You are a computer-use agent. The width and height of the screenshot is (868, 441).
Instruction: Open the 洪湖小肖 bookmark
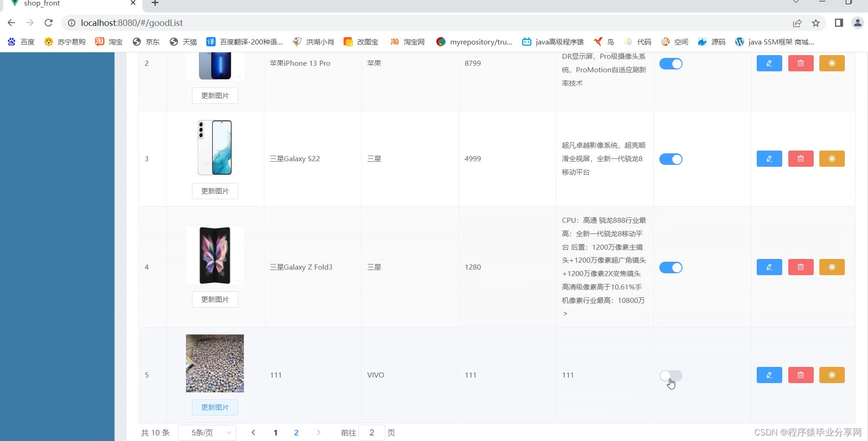[313, 42]
